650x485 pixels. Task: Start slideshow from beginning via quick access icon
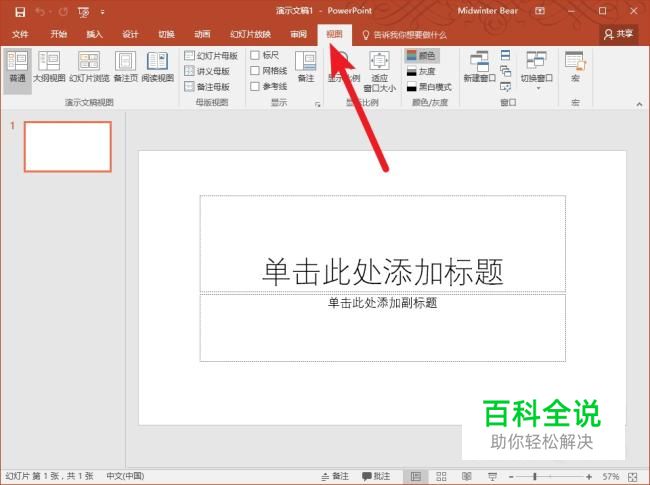pos(83,12)
